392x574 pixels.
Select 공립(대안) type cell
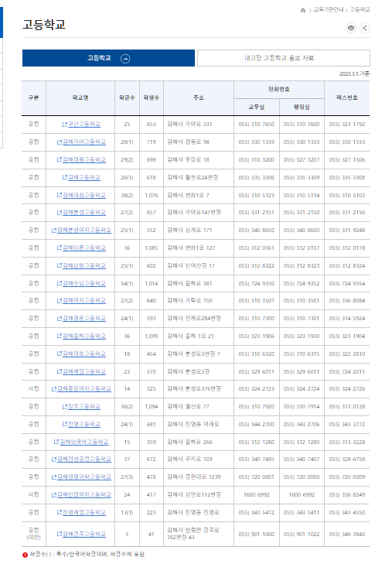point(34,534)
